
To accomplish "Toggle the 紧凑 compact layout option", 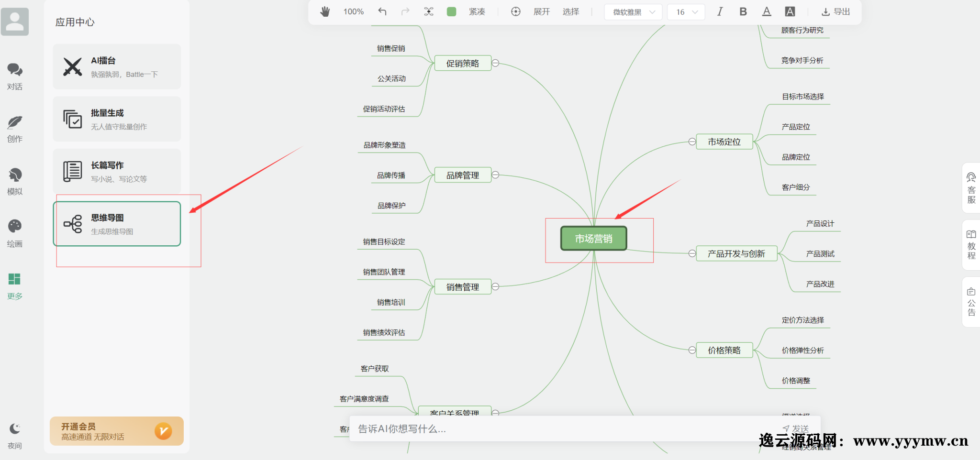I will click(477, 11).
